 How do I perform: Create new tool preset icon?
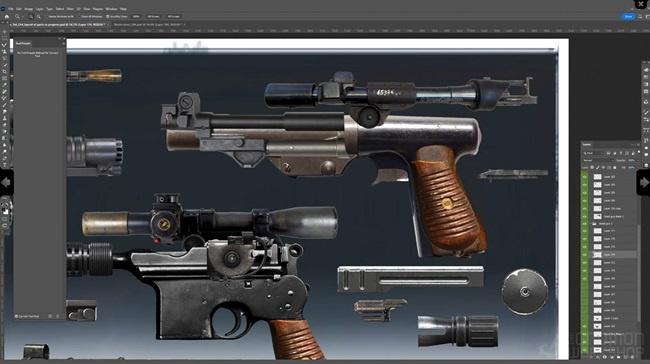click(50, 316)
